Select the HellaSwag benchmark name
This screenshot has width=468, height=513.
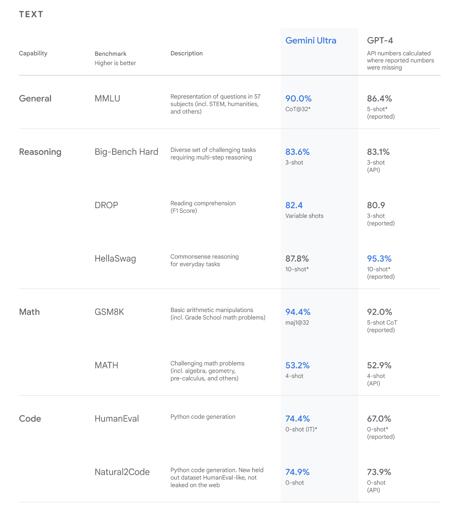[x=115, y=259]
